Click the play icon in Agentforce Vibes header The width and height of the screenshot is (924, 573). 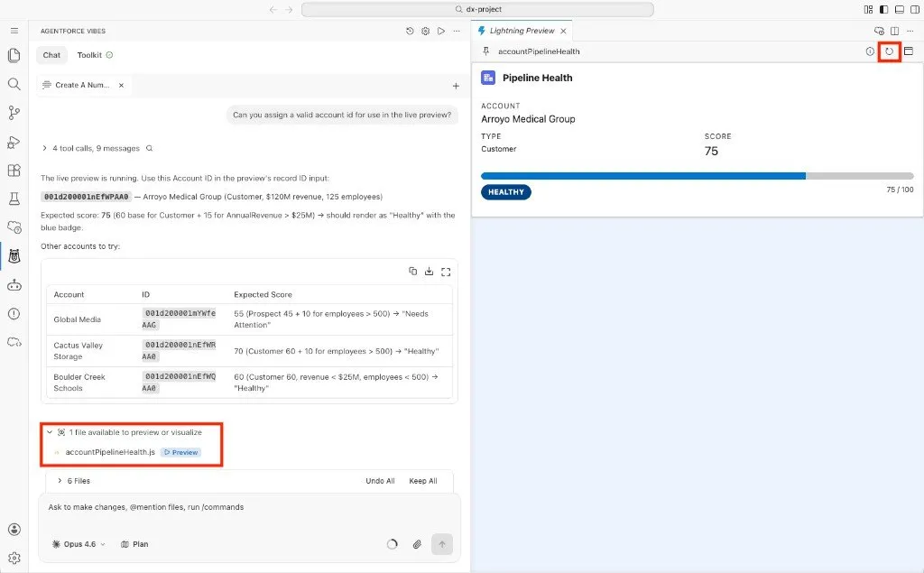(x=440, y=31)
